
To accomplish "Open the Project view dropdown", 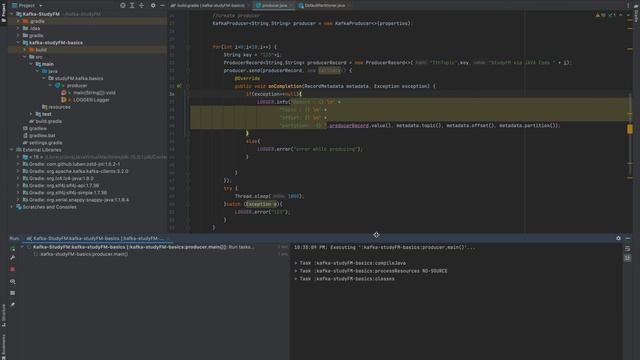I will click(28, 5).
